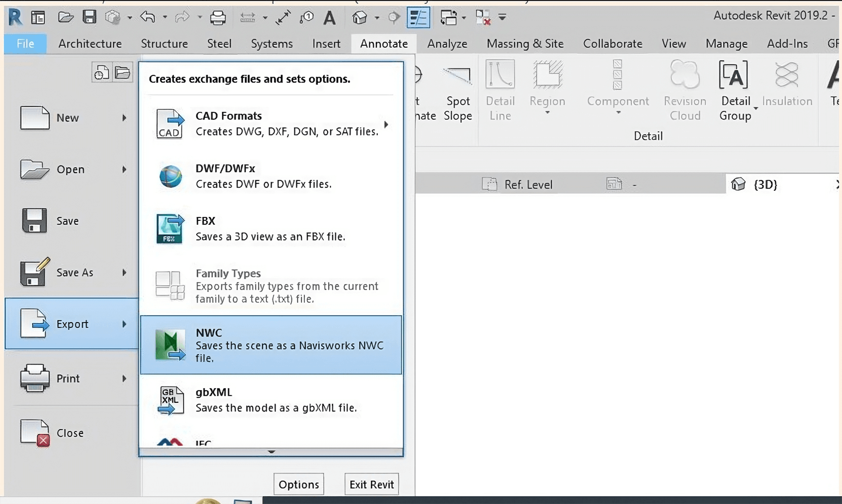Open the Massing & Site tab
Image resolution: width=842 pixels, height=504 pixels.
pyautogui.click(x=525, y=44)
